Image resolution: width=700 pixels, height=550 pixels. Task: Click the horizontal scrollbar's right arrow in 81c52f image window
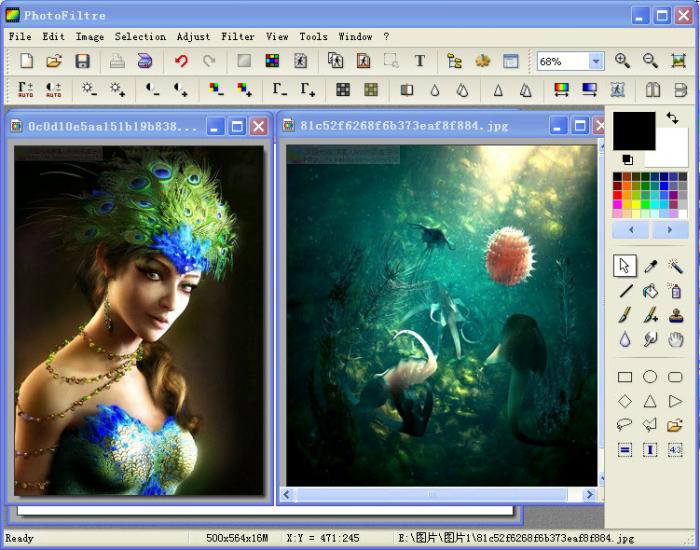590,494
